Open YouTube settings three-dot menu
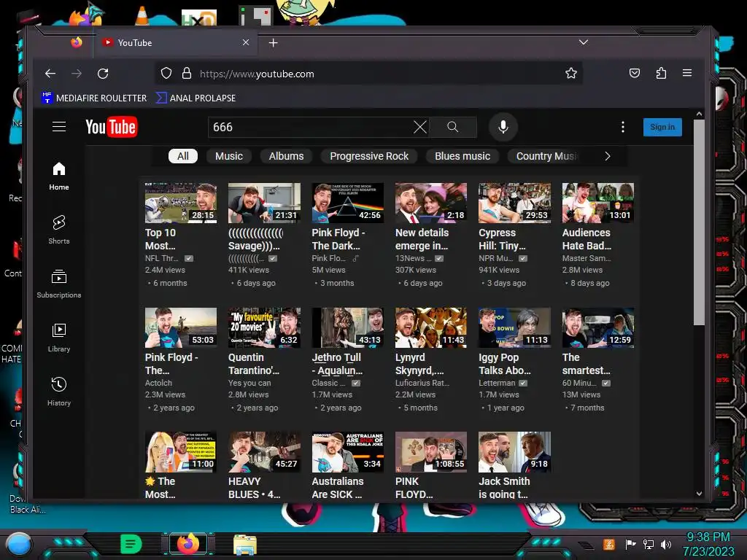Image resolution: width=747 pixels, height=560 pixels. pos(623,127)
